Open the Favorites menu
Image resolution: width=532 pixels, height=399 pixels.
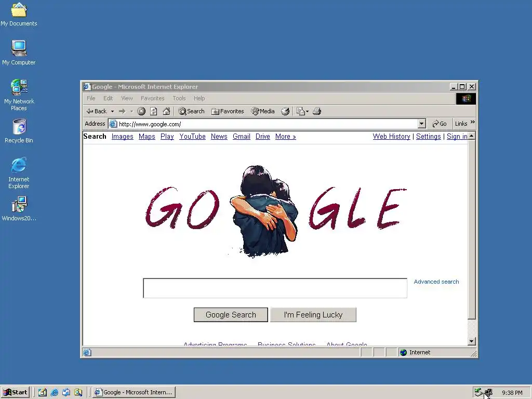(x=152, y=98)
